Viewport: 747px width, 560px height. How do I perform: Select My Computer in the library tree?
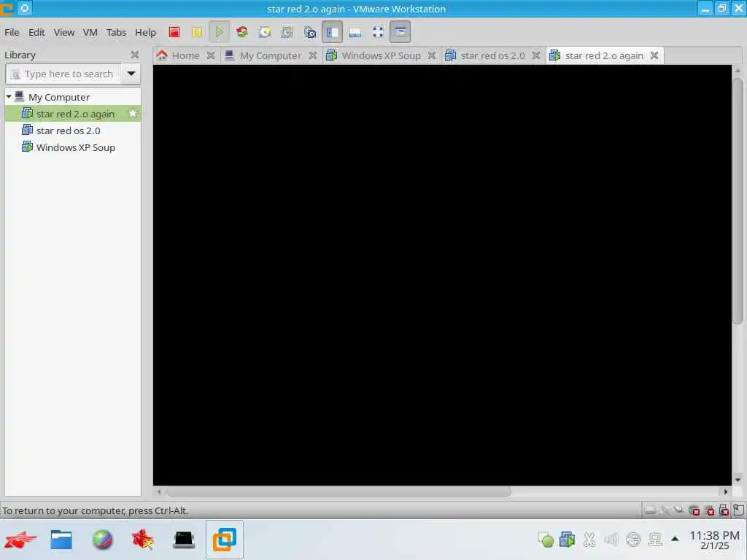coord(59,97)
